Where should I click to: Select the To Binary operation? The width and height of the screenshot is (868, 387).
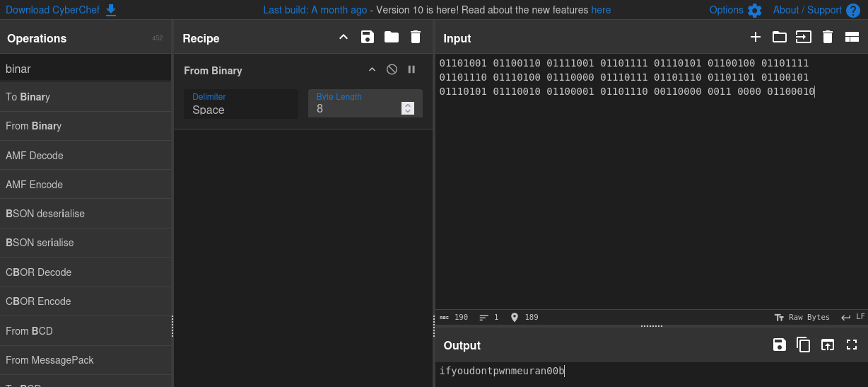86,97
